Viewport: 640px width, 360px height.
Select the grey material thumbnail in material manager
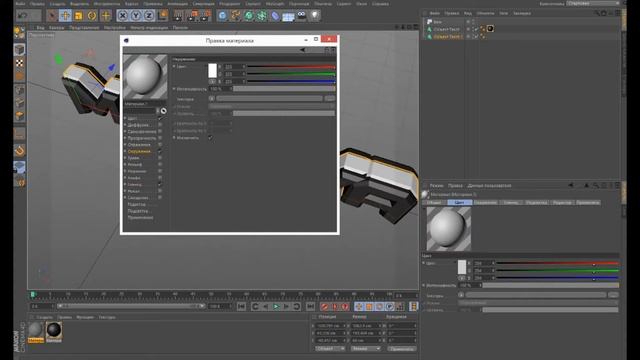[36, 331]
